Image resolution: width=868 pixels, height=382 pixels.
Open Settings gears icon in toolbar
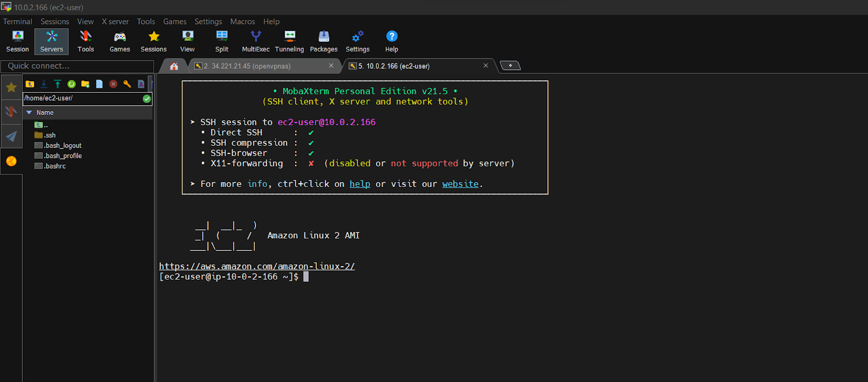pos(358,42)
